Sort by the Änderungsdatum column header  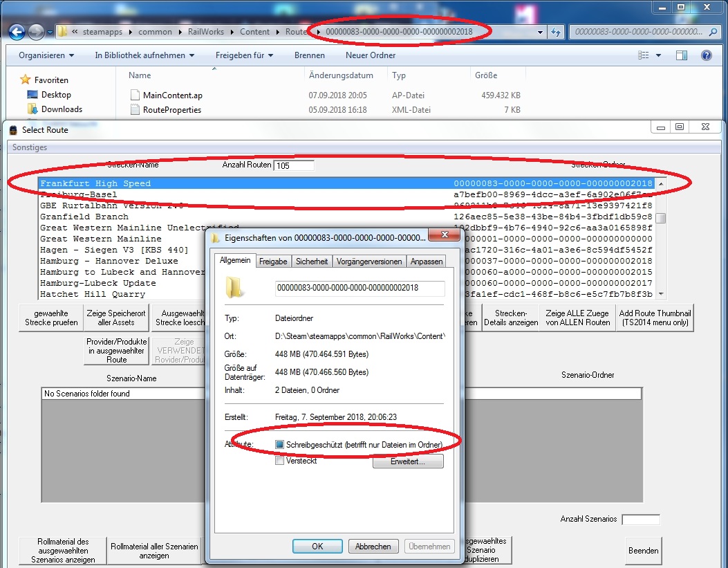(x=341, y=75)
